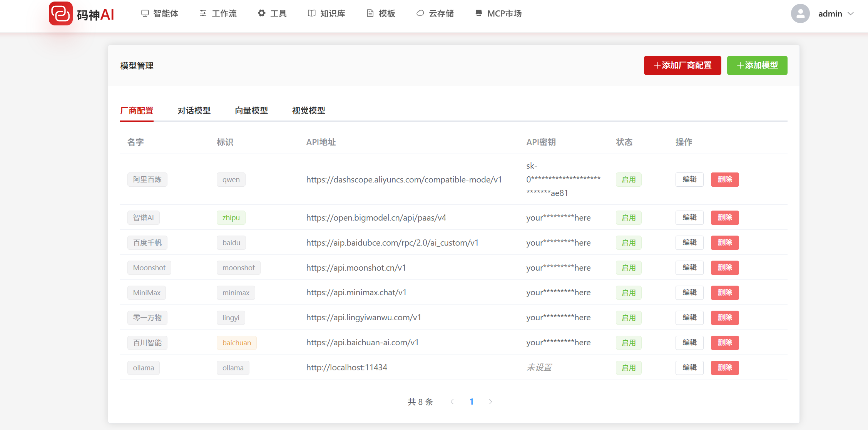Screen dimensions: 868x430
Task: Switch to the 视觉模型 tab
Action: pyautogui.click(x=308, y=111)
